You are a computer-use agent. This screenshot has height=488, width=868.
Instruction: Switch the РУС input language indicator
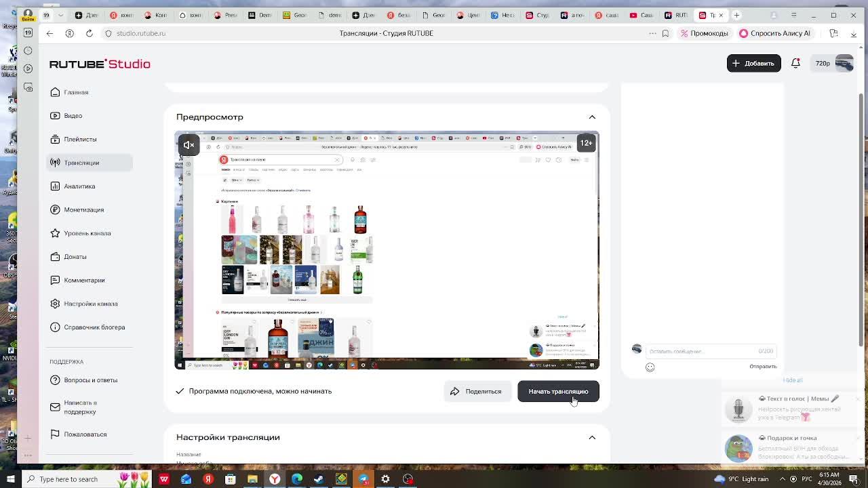tap(807, 479)
